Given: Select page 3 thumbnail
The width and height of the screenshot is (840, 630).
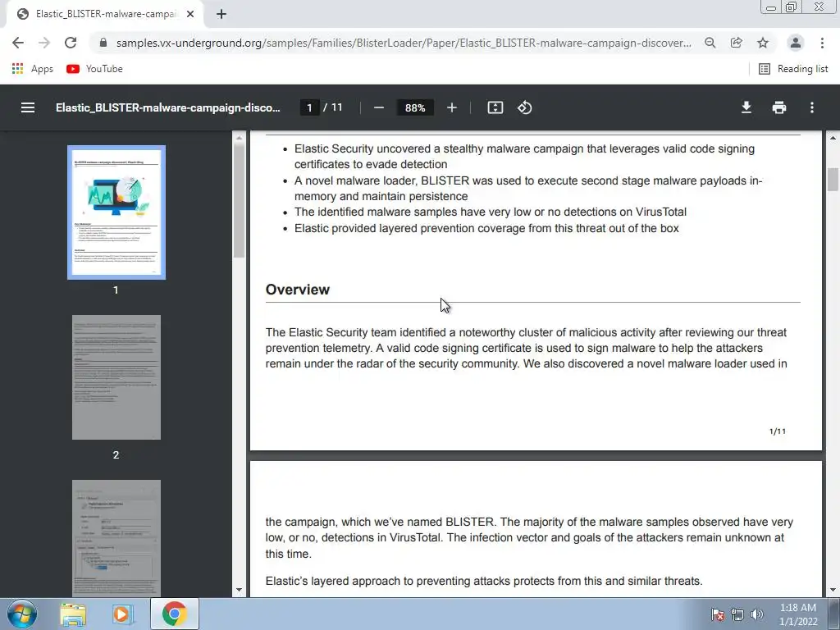Looking at the screenshot, I should (116, 538).
